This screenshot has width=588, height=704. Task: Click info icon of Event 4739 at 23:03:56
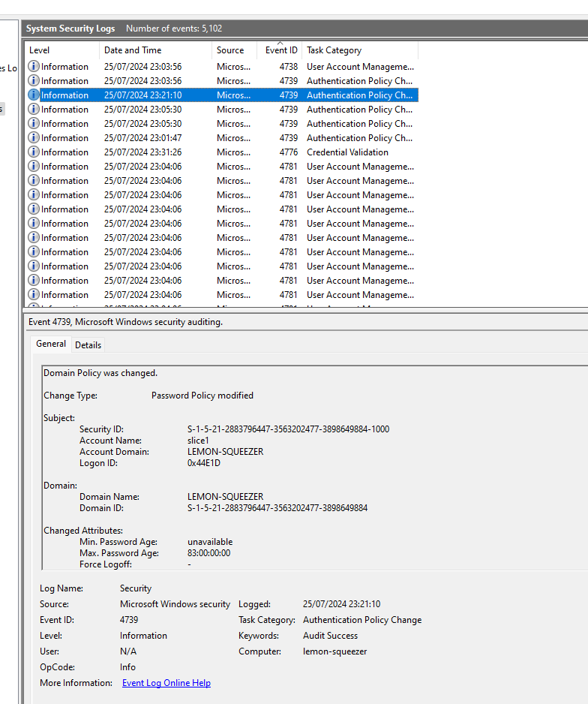(x=34, y=81)
